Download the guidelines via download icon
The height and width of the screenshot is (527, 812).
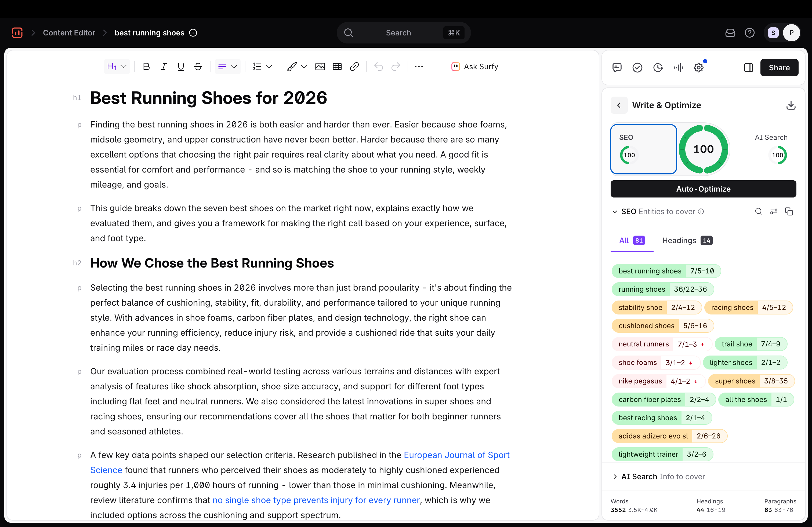pos(791,105)
